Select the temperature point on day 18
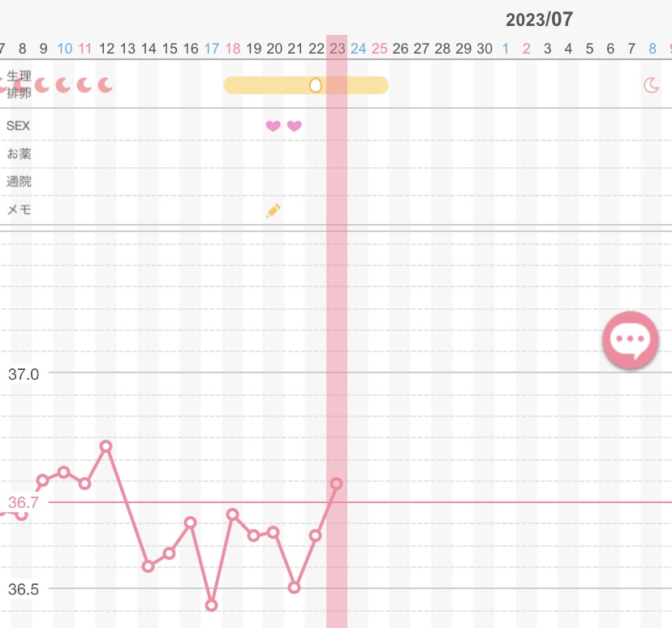This screenshot has height=628, width=672. click(x=232, y=514)
